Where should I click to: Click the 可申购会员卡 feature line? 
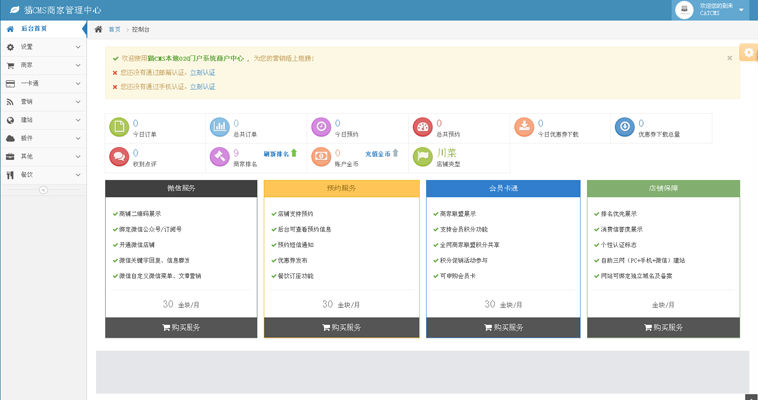[x=454, y=276]
